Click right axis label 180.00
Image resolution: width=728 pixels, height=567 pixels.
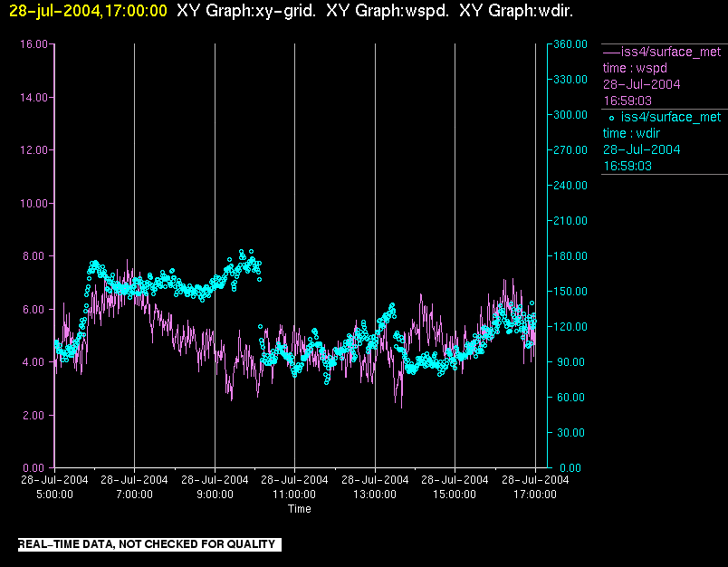tap(570, 255)
